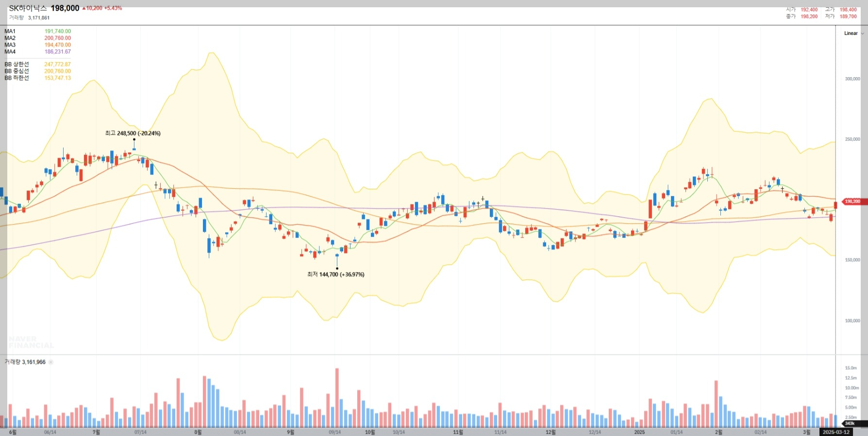Image resolution: width=868 pixels, height=436 pixels.
Task: Click the 100,000 price axis label
Action: (x=852, y=321)
